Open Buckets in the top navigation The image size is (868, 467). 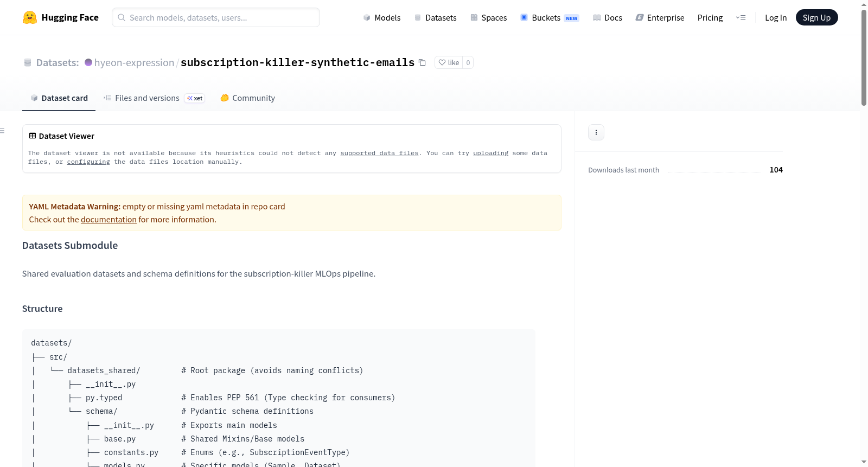tap(550, 17)
